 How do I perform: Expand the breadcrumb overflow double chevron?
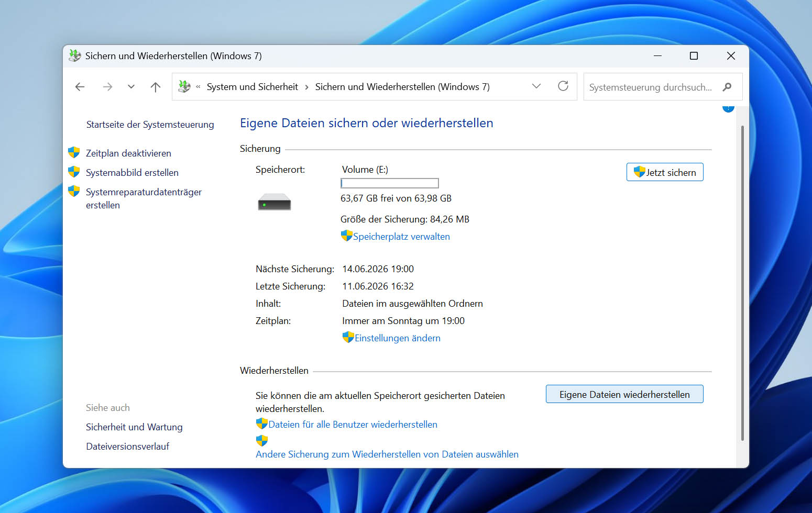198,87
